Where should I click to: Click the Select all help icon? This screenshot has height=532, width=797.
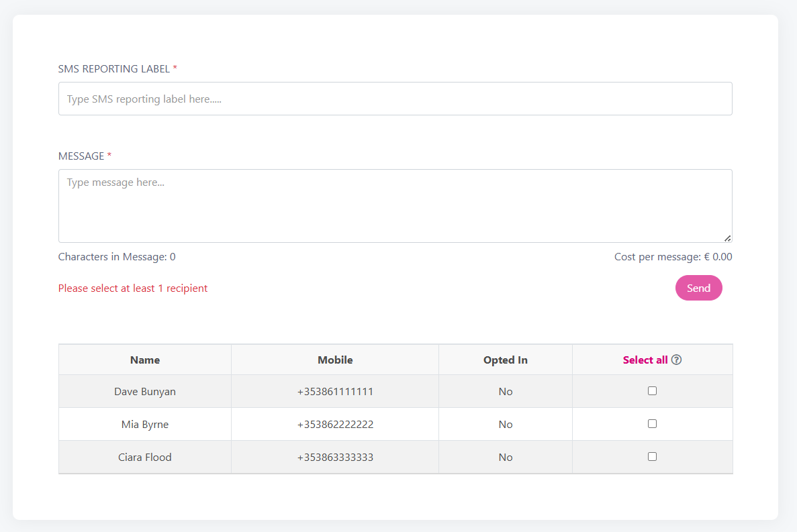(676, 360)
